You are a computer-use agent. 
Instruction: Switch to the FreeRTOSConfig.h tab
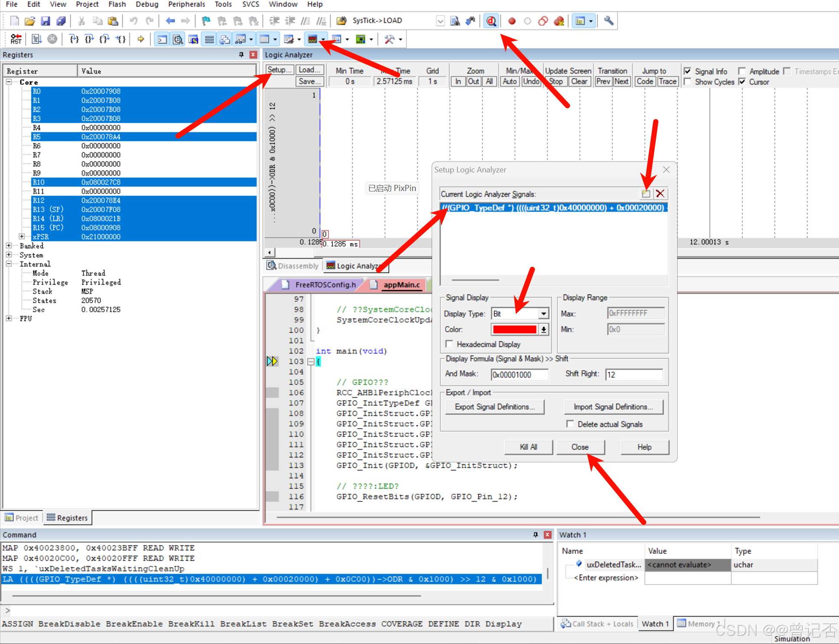tap(325, 285)
